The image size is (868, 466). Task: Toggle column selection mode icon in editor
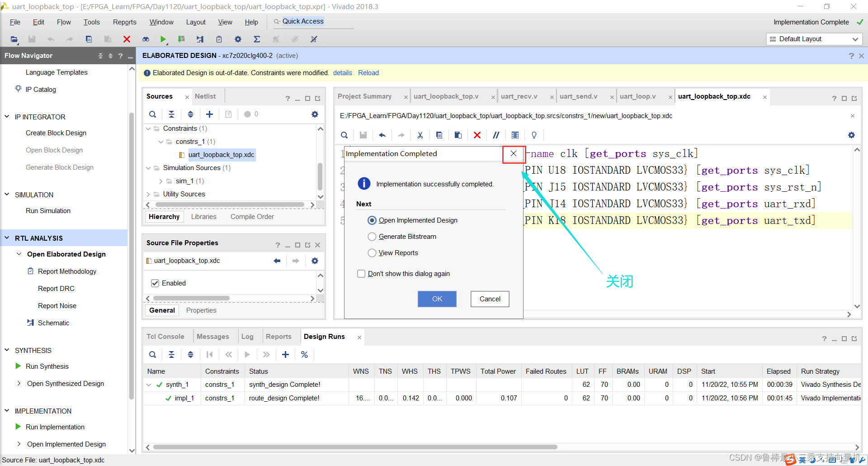515,135
